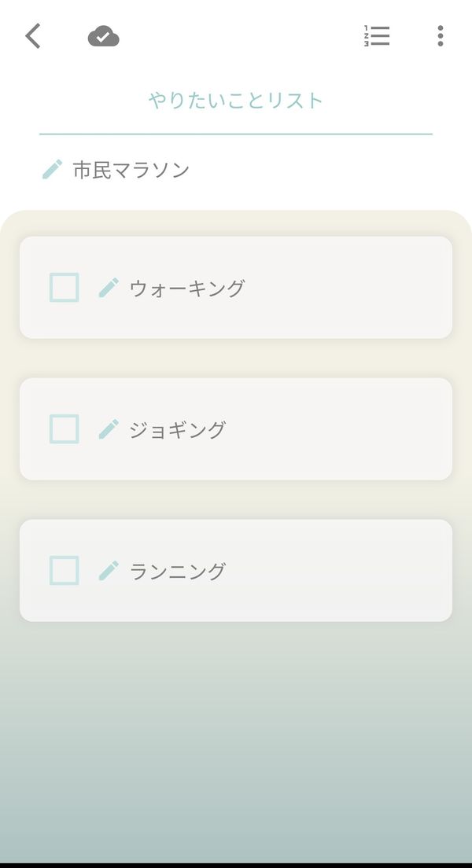
Task: Tap the cloud sync checkmark icon
Action: (104, 36)
